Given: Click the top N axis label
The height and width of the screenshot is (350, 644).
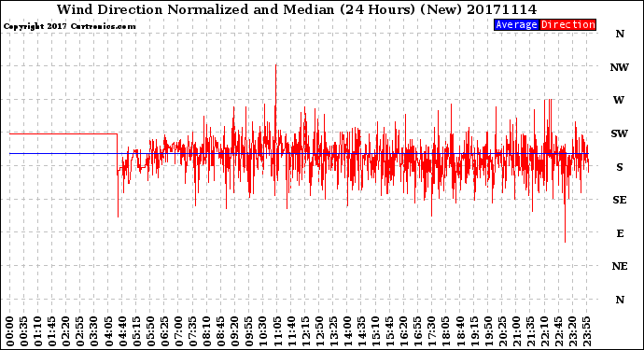Looking at the screenshot, I should 620,35.
